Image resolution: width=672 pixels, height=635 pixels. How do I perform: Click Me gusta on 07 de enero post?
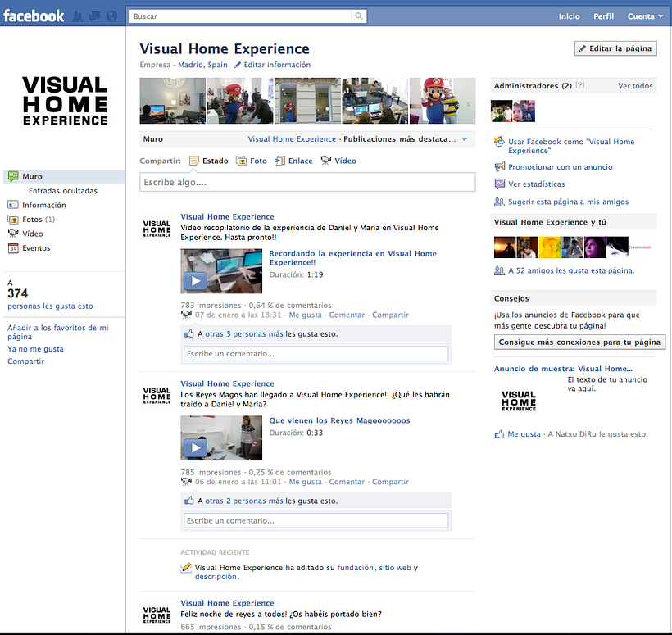pos(305,315)
